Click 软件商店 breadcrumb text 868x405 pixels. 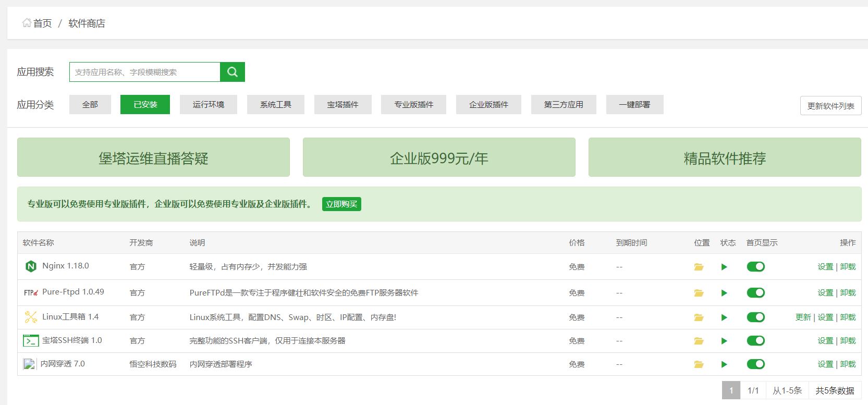pos(87,23)
